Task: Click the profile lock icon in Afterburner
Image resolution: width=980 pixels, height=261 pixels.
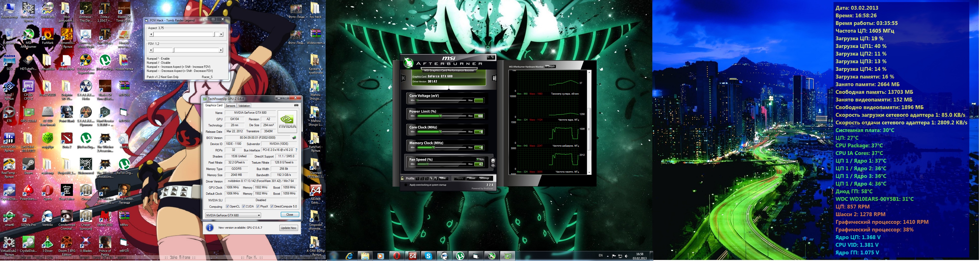Action: click(x=402, y=178)
